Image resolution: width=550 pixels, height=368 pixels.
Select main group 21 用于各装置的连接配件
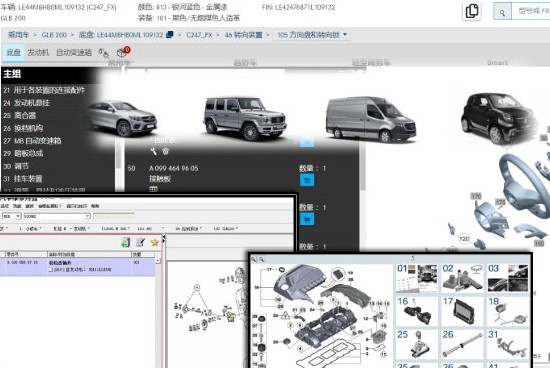tap(44, 90)
